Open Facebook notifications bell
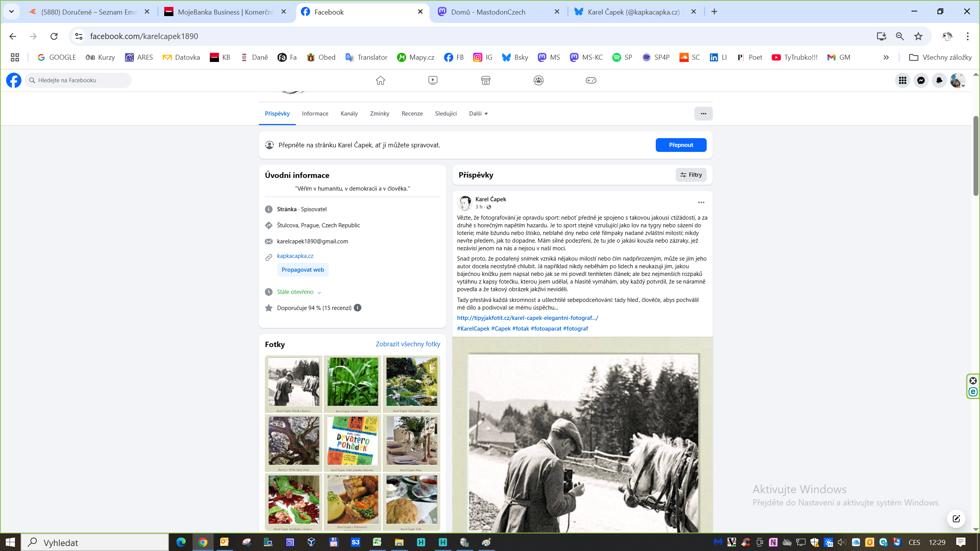980x551 pixels. pos(939,80)
